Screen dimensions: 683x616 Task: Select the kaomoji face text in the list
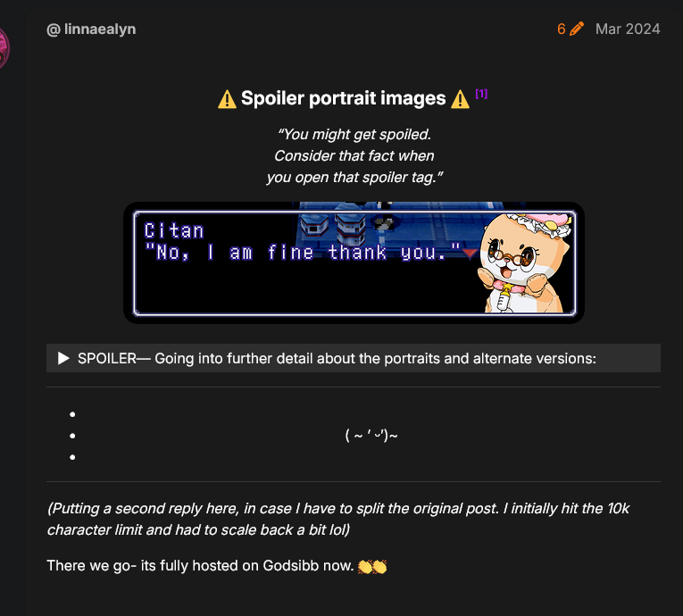[371, 435]
